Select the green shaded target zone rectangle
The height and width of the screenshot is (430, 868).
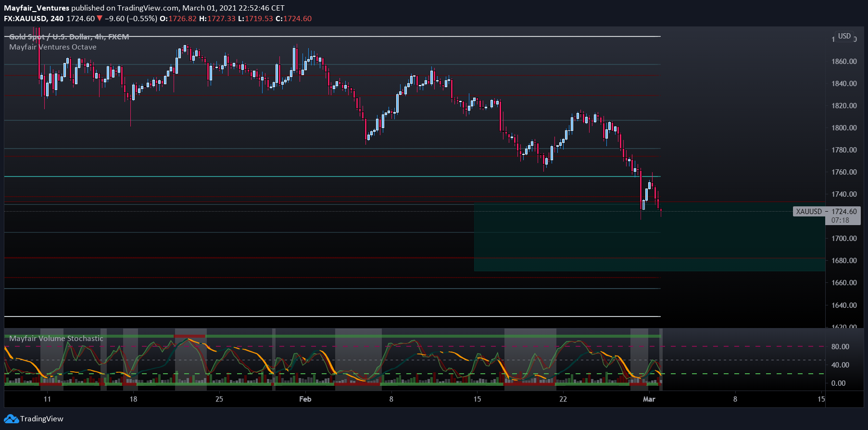click(x=650, y=237)
